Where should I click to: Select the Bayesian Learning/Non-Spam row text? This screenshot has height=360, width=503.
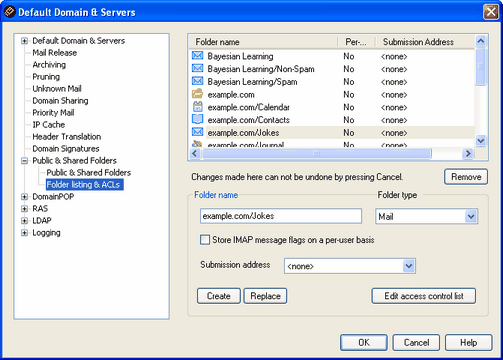click(x=261, y=69)
